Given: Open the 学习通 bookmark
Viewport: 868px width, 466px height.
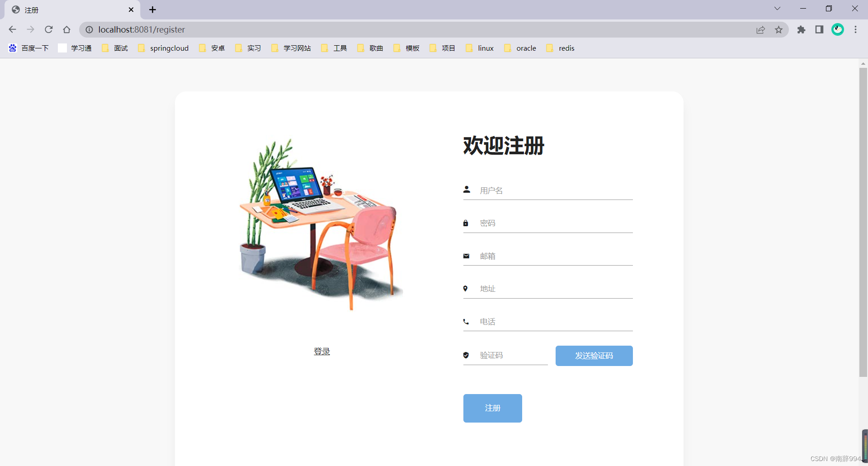Looking at the screenshot, I should coord(75,48).
